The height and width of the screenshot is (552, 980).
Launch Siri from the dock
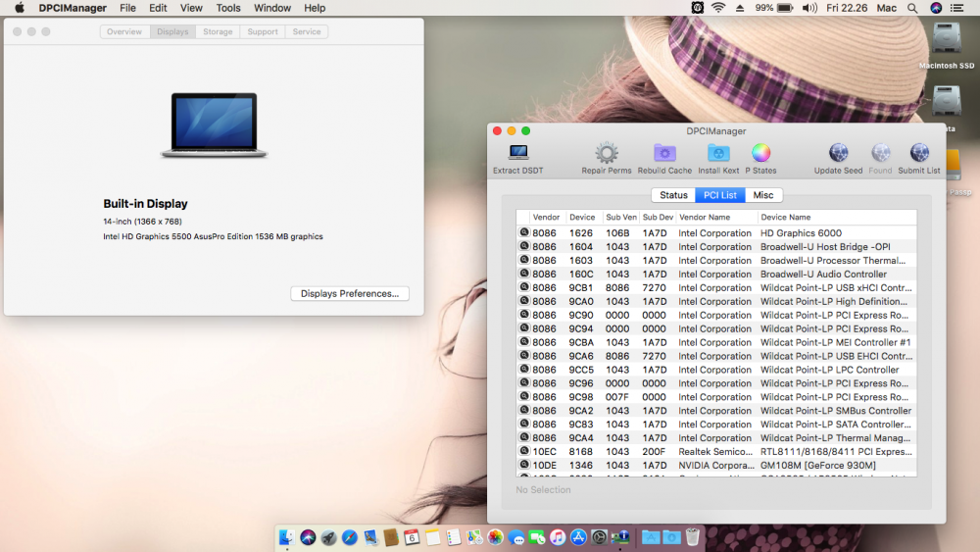click(x=308, y=537)
